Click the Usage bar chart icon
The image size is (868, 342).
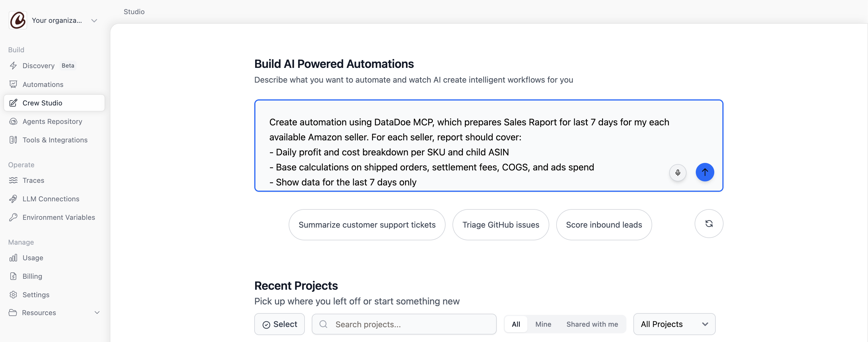click(x=13, y=258)
